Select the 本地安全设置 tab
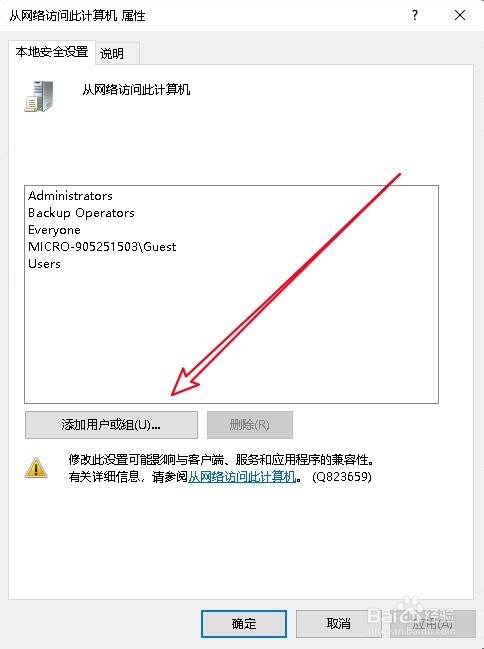The width and height of the screenshot is (484, 649). point(52,52)
